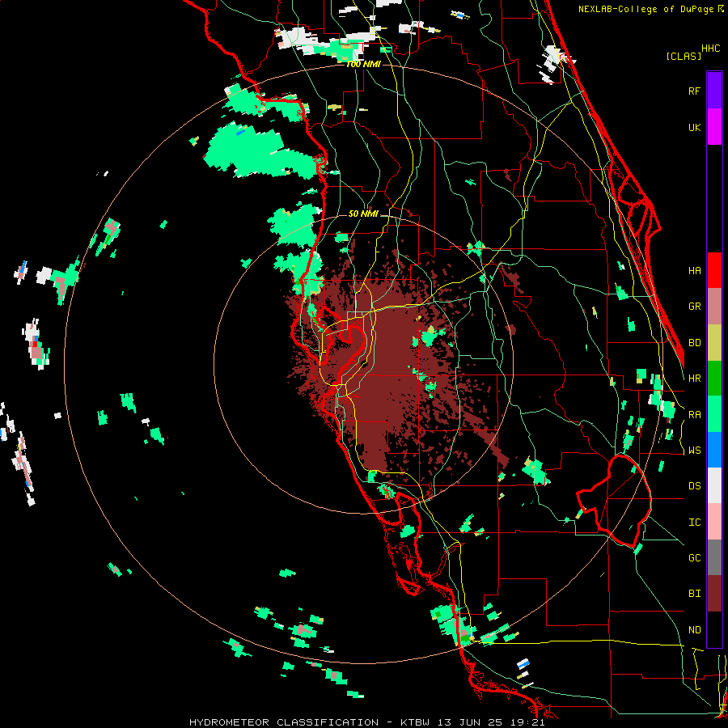Click the HR legend label
Viewport: 728px width, 728px height.
[694, 379]
